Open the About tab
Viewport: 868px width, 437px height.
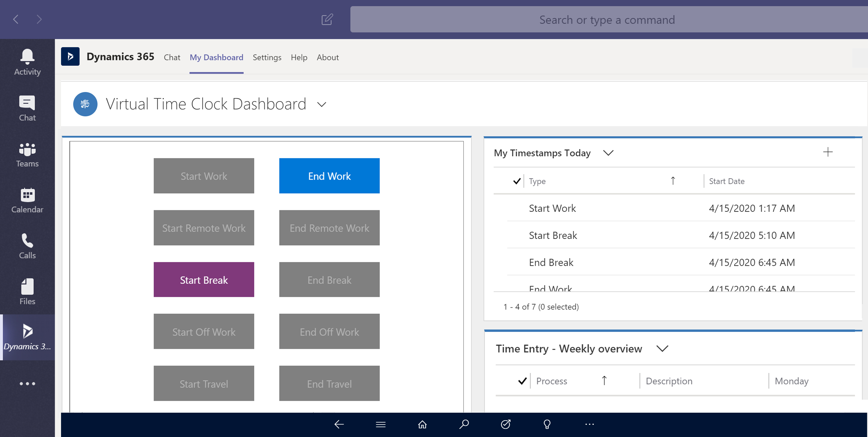pyautogui.click(x=328, y=57)
